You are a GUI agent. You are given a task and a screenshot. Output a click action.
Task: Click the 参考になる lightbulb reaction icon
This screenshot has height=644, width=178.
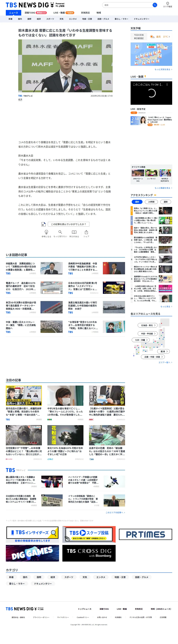pos(46,232)
